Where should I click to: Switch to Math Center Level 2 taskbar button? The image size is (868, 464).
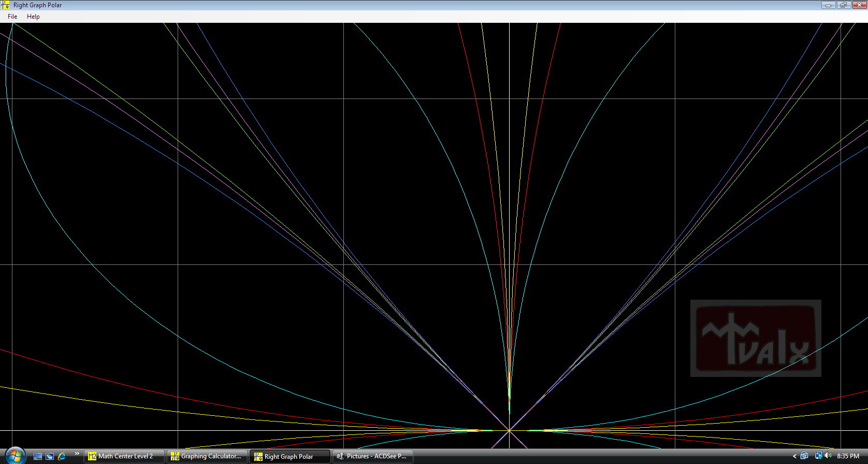click(124, 456)
